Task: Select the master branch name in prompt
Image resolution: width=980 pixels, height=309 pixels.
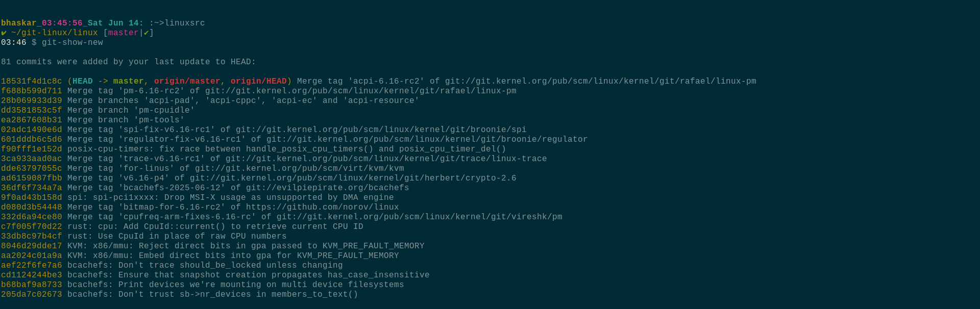Action: pos(124,33)
